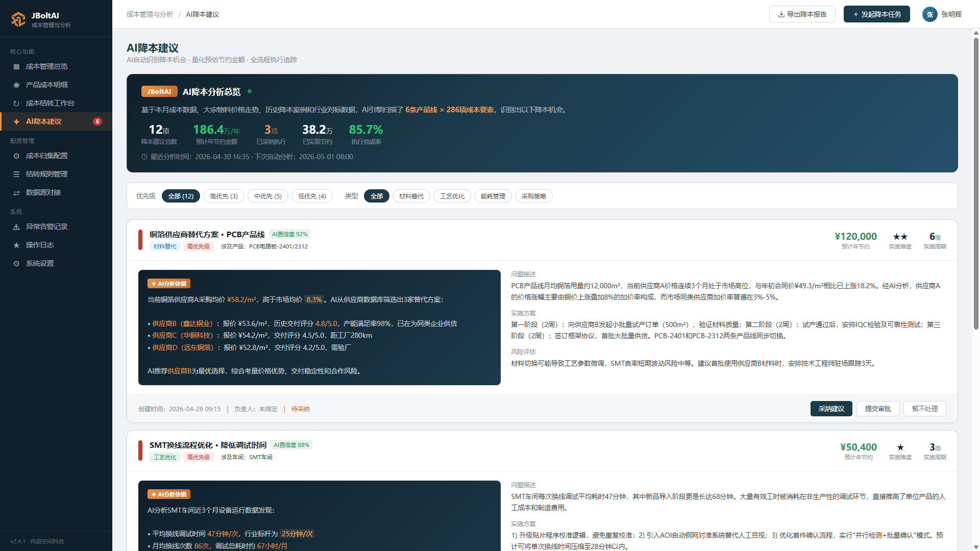Open 成本管理总览 sidebar icon
This screenshot has width=980, height=551.
tap(16, 67)
